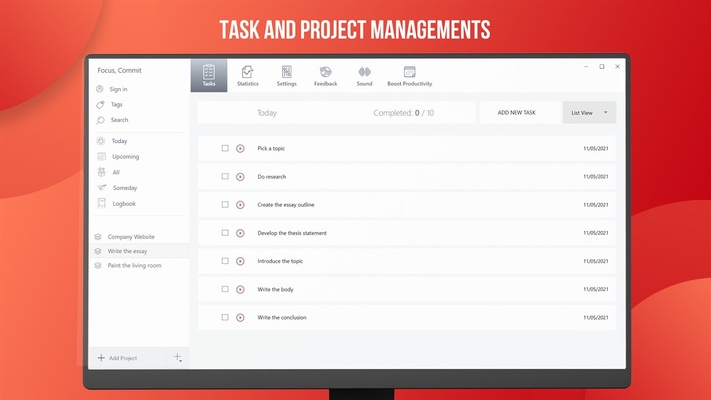Open the Boost Productivity tab
Screen dimensions: 711x400
coord(409,75)
